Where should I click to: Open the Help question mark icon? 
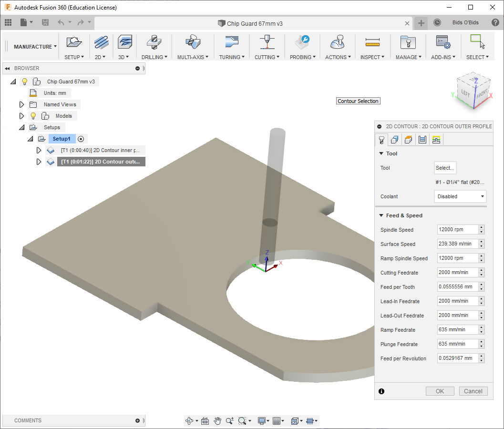click(495, 22)
